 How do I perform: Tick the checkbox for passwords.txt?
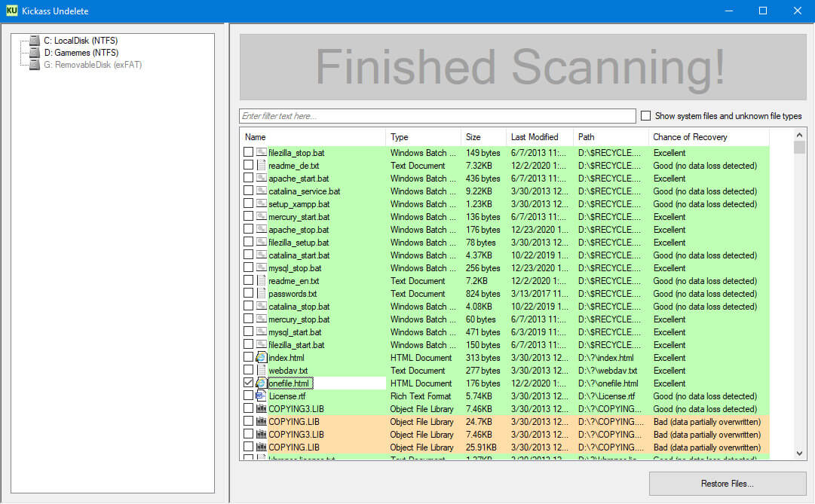249,294
